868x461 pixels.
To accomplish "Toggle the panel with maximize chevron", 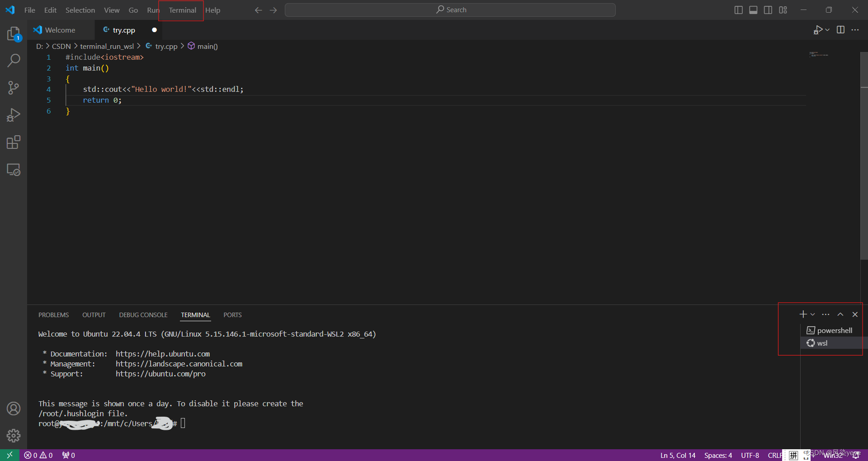I will pos(840,314).
